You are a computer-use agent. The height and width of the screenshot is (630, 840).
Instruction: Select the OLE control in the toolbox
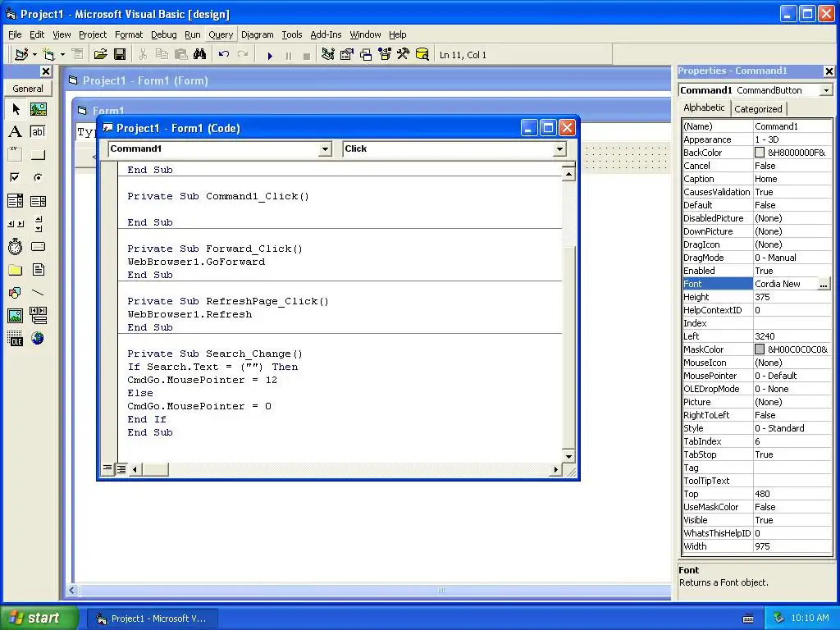point(16,339)
